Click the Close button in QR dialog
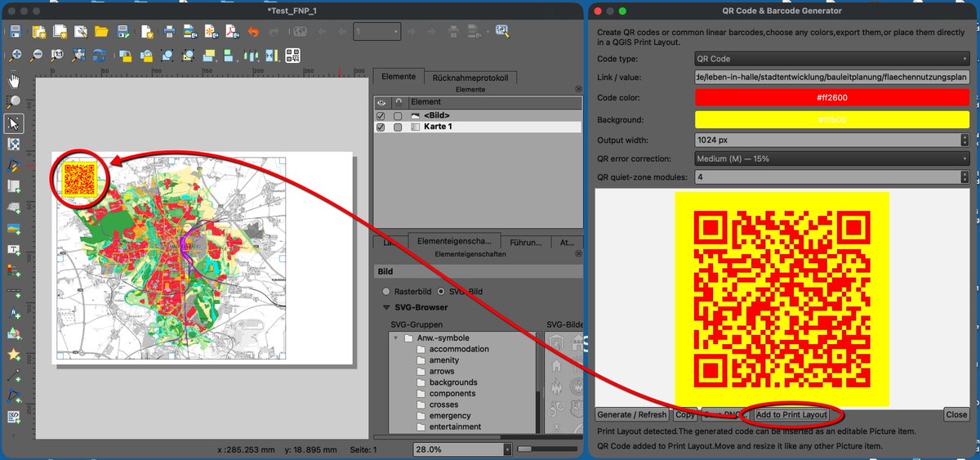 pos(956,415)
